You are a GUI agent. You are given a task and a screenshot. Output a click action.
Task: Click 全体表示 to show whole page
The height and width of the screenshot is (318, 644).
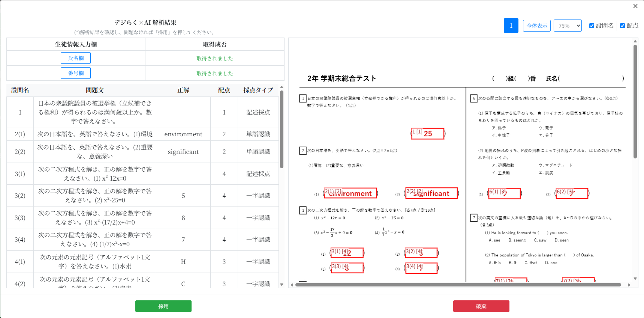537,26
